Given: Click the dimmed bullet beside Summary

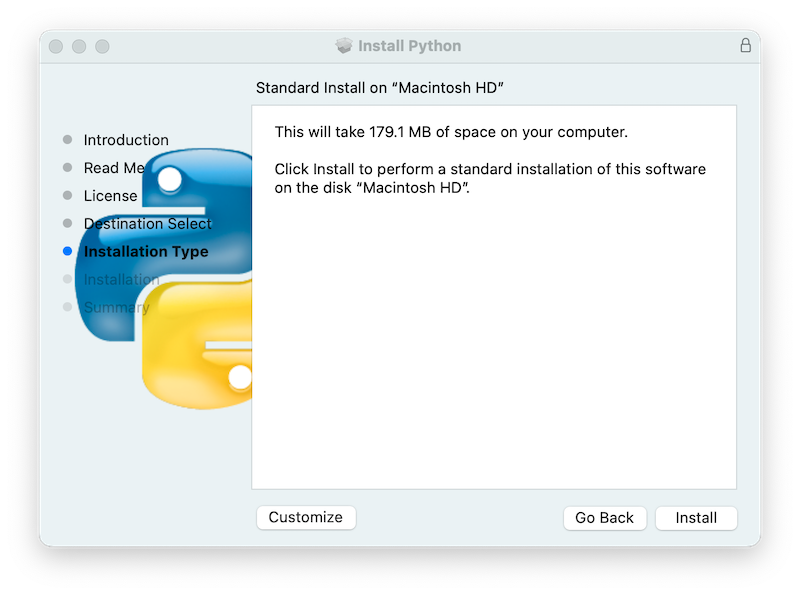Looking at the screenshot, I should 67,307.
